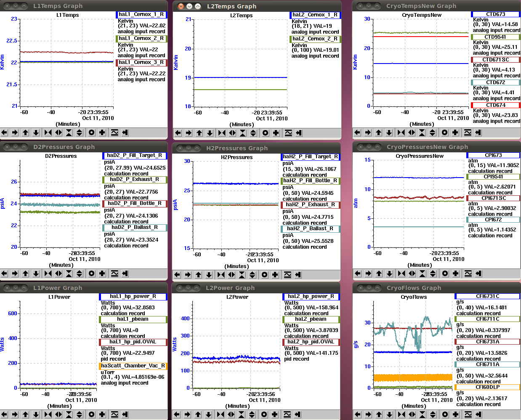Image resolution: width=521 pixels, height=420 pixels.
Task: Click vertical diamond zoom icon in L2Power toolbar
Action: point(252,415)
